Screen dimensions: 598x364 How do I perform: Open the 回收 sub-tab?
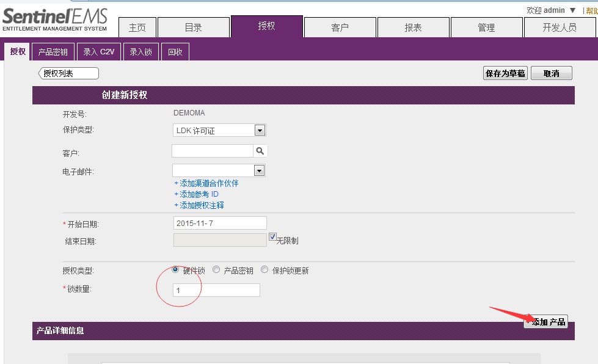[175, 52]
